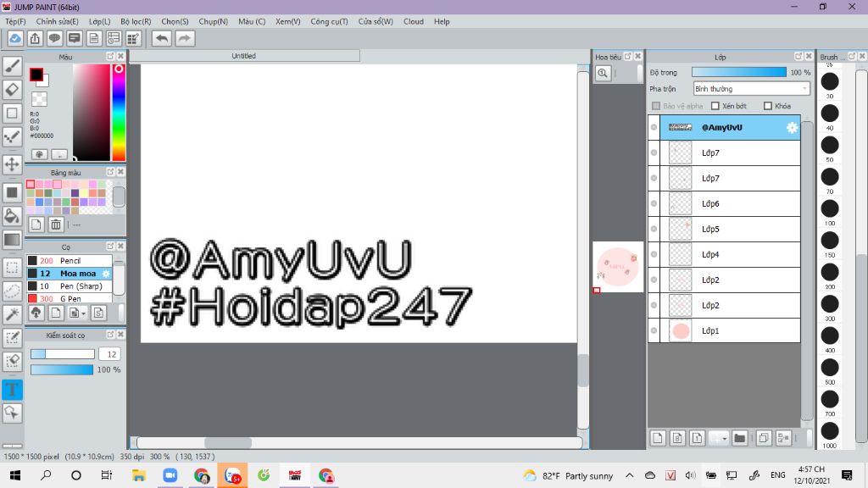Open the Tệp(F) menu
Screen dimensions: 868x488
pos(15,21)
